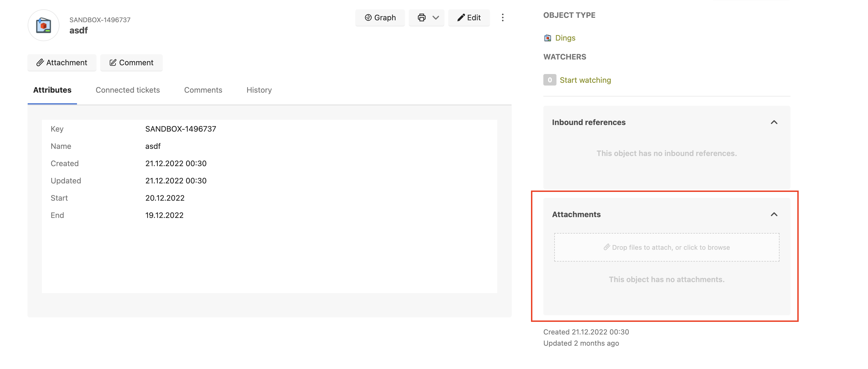Click the Dings object type icon
Image resolution: width=868 pixels, height=369 pixels.
[x=547, y=38]
